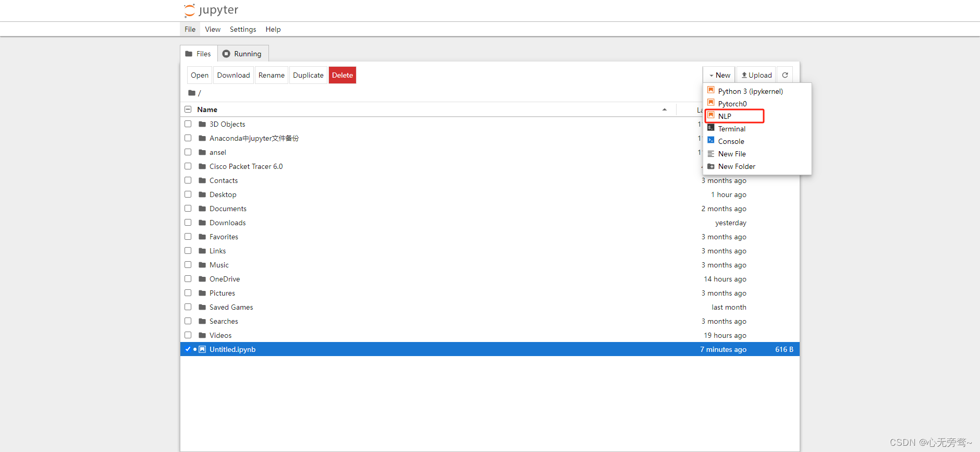Click the Jupyter logo

pos(211,10)
